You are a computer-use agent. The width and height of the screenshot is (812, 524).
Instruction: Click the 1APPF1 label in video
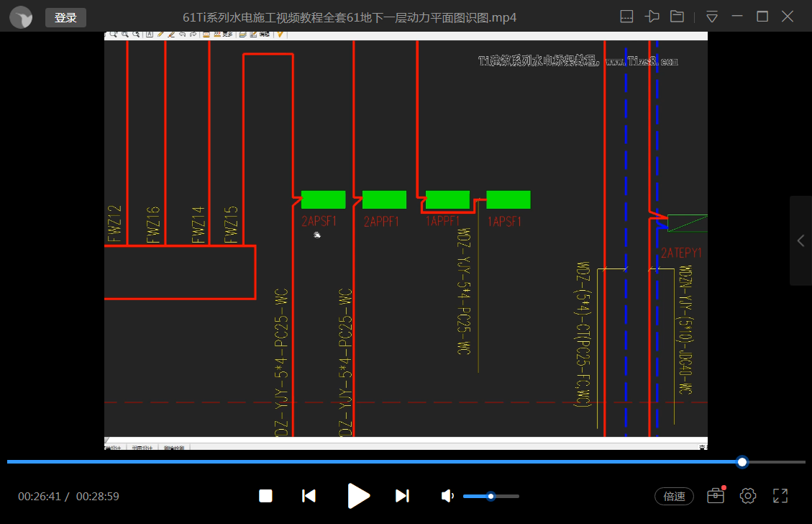point(443,221)
